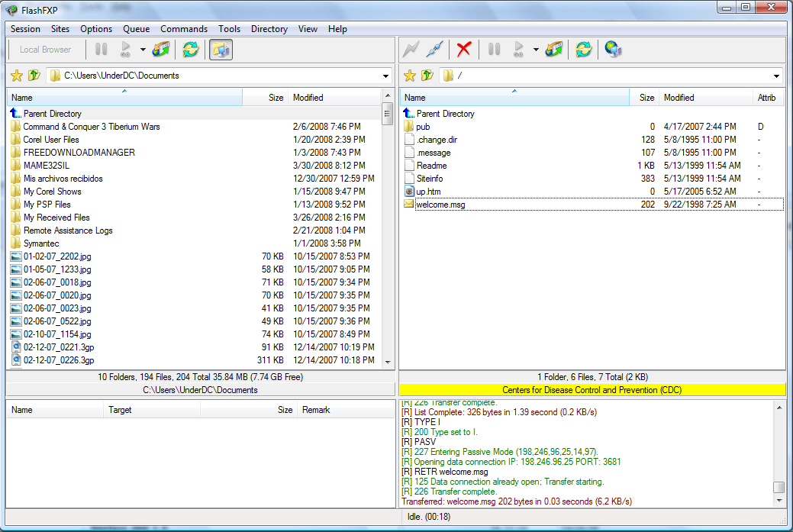Image resolution: width=793 pixels, height=532 pixels.
Task: Select the Connect plug icon
Action: tap(434, 48)
